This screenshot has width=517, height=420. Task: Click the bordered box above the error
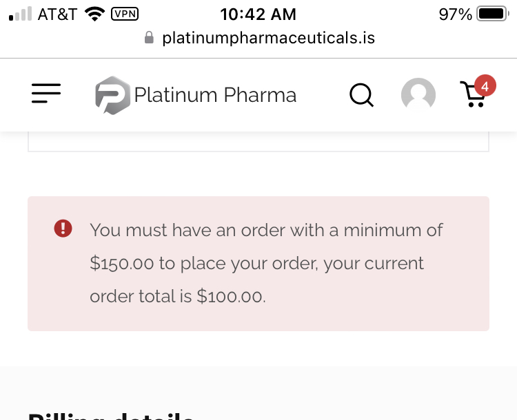[x=258, y=141]
